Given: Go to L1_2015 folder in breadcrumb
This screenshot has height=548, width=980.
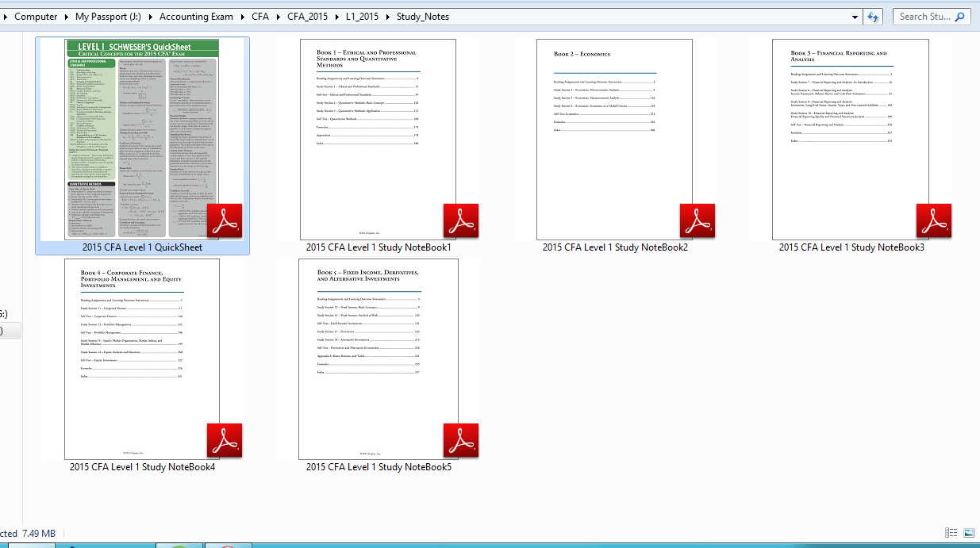Looking at the screenshot, I should pyautogui.click(x=363, y=17).
